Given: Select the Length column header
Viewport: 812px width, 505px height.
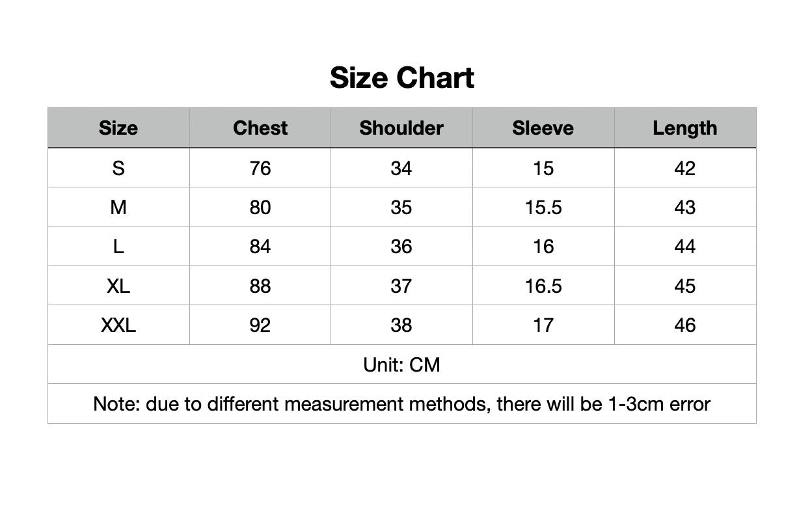Looking at the screenshot, I should (x=684, y=128).
